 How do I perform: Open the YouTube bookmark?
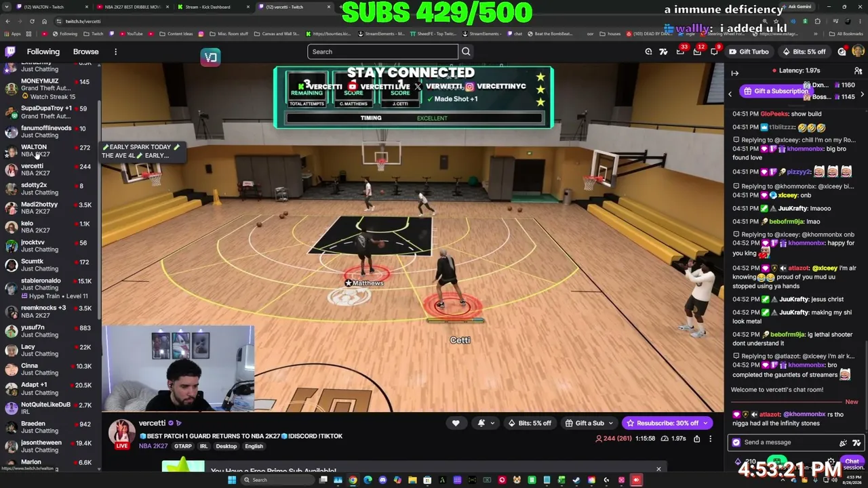(x=132, y=34)
